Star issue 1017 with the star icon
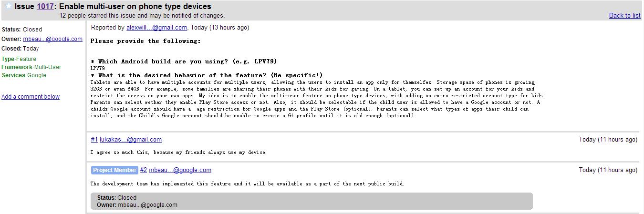This screenshot has width=644, height=214. tap(8, 6)
